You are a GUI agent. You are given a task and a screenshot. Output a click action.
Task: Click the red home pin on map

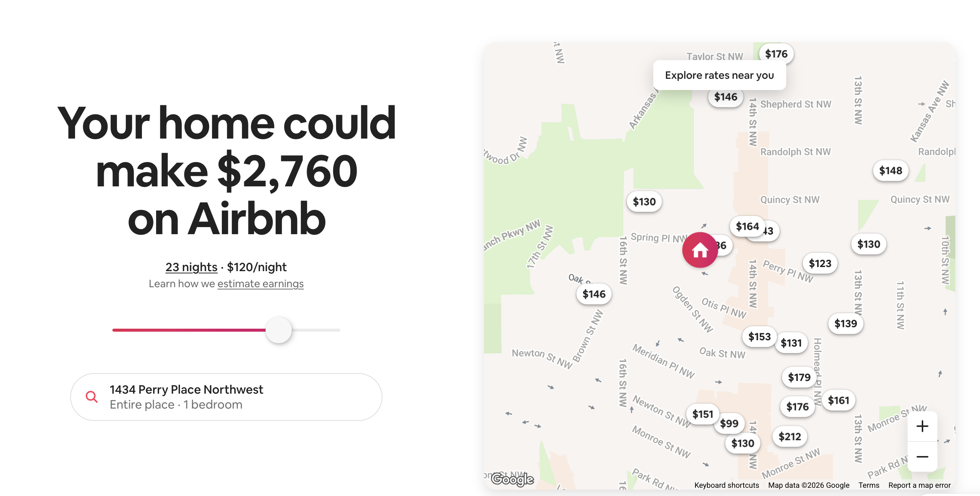click(700, 250)
